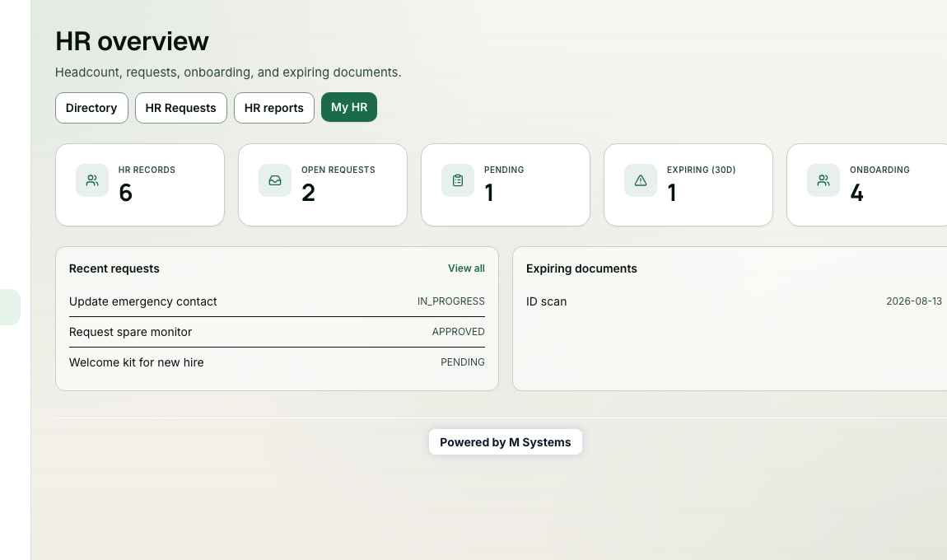947x560 pixels.
Task: Click the Expiring warning triangle icon
Action: tap(641, 180)
